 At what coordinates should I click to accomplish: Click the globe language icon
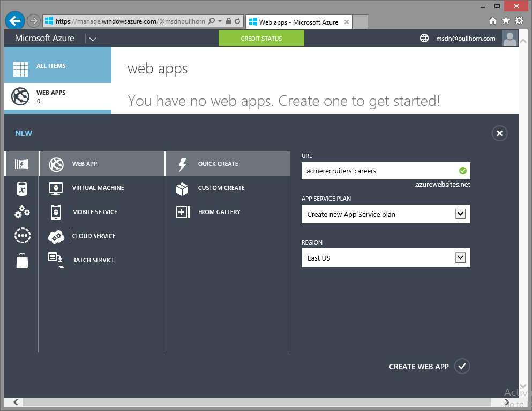424,39
